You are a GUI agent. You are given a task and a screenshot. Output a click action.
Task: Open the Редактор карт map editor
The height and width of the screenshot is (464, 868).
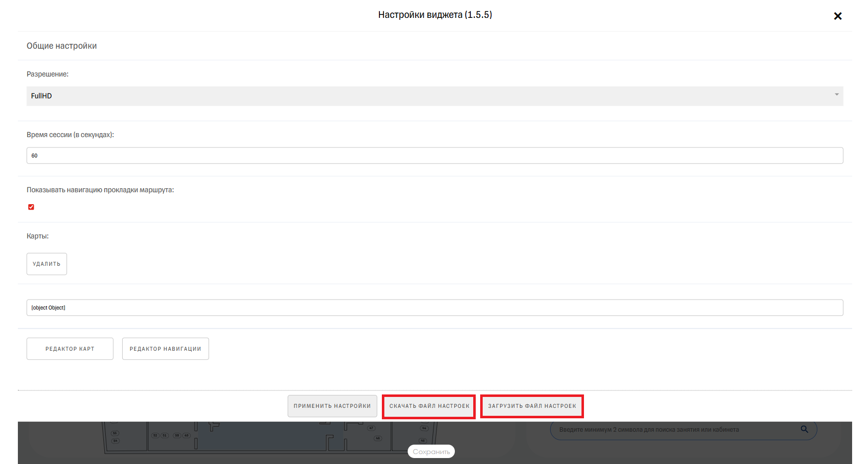70,349
